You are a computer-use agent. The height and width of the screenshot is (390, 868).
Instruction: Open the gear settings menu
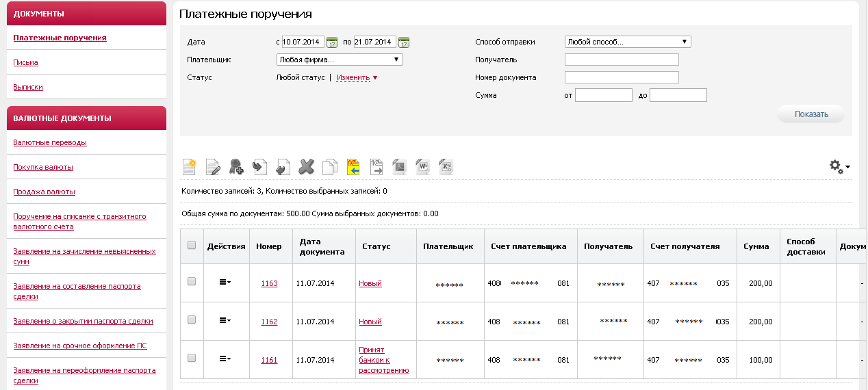pyautogui.click(x=839, y=166)
